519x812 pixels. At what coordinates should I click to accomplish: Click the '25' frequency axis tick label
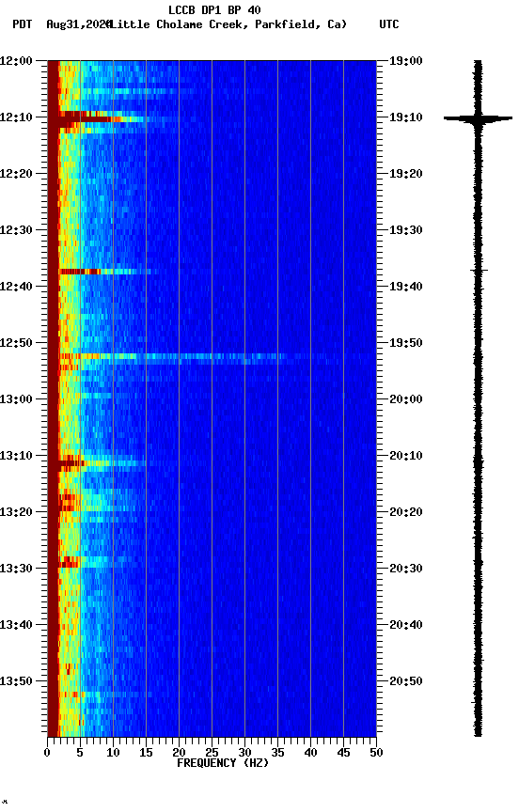click(x=212, y=753)
